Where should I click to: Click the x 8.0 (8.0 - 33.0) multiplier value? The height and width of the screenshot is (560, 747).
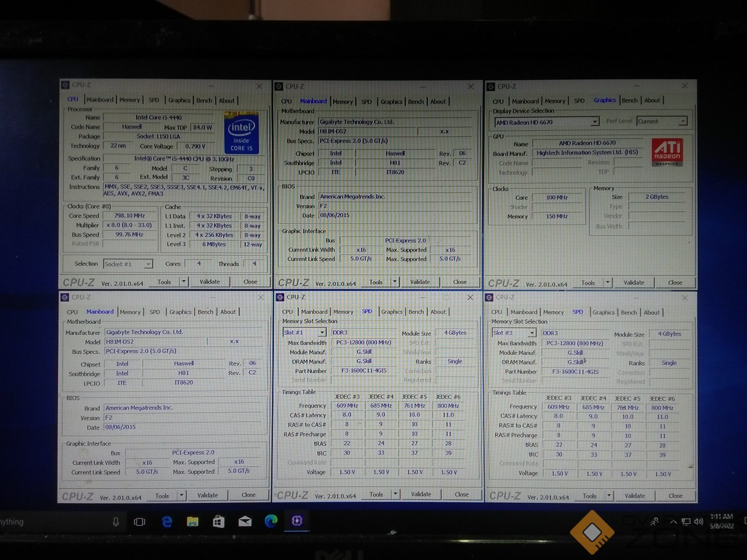click(129, 225)
